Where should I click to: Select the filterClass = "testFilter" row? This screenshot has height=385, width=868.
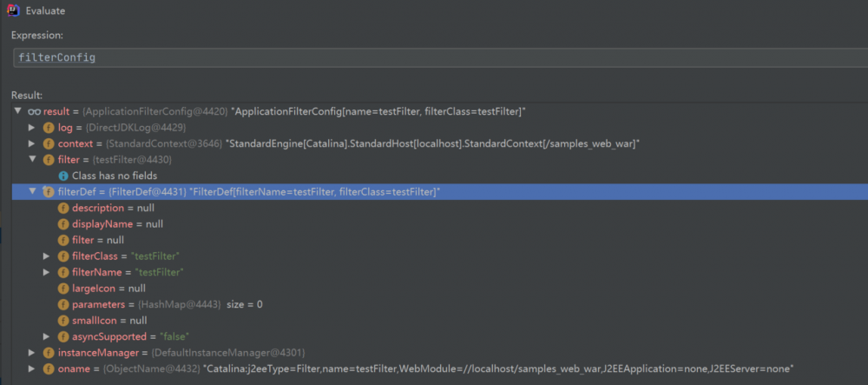pos(126,256)
